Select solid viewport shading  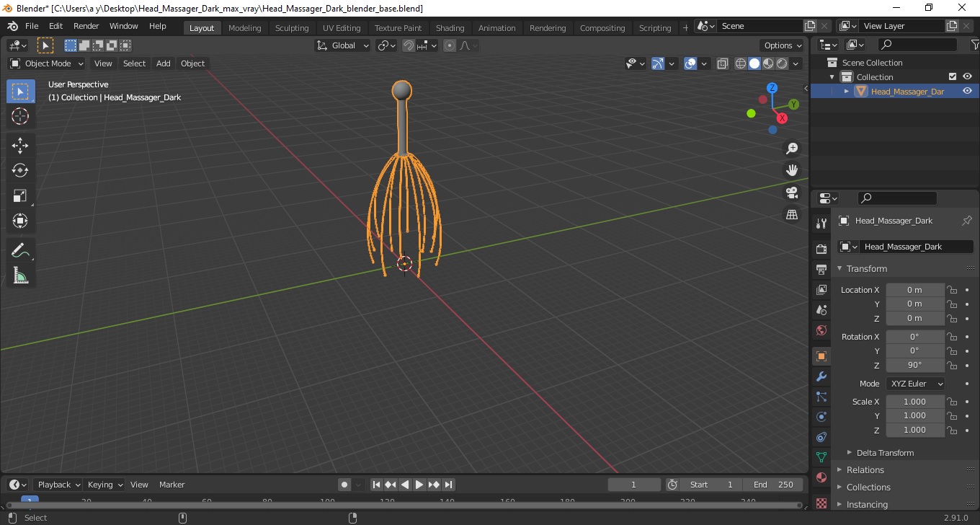pos(754,63)
